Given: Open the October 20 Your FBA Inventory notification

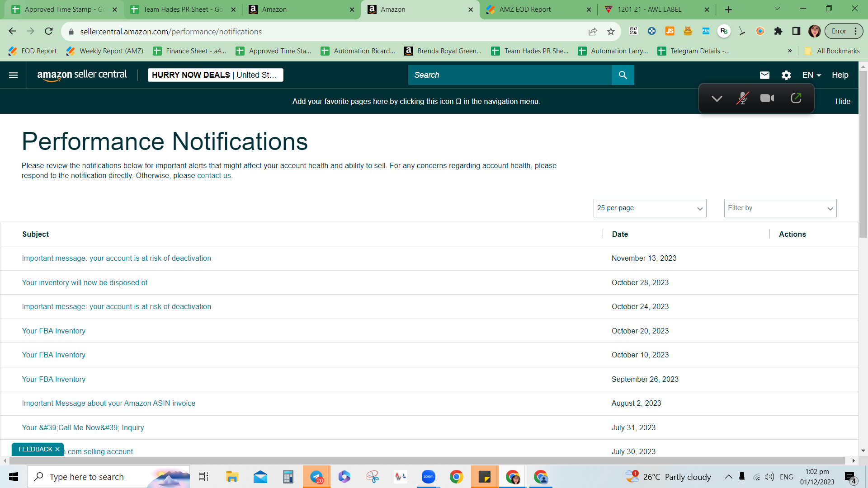Looking at the screenshot, I should click(54, 331).
